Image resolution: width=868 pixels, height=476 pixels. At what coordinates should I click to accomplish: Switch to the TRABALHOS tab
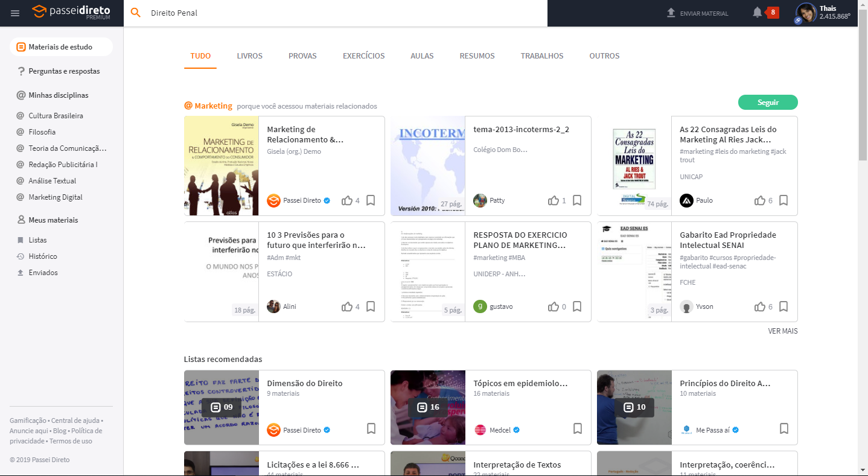click(542, 56)
